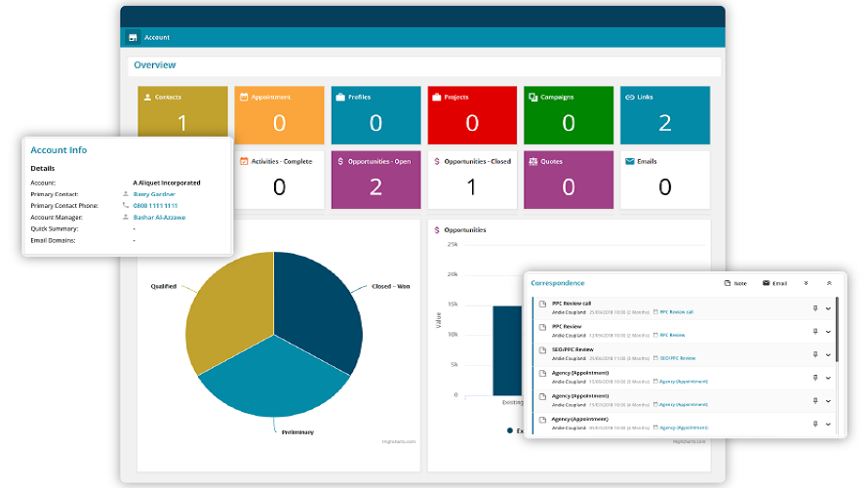Collapse all correspondence with double-up chevron
The image size is (868, 488).
[829, 283]
